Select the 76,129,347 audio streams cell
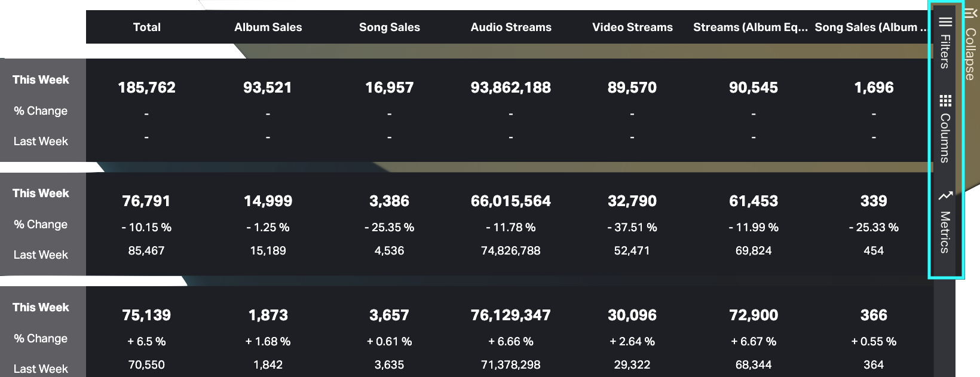This screenshot has height=377, width=980. [511, 315]
